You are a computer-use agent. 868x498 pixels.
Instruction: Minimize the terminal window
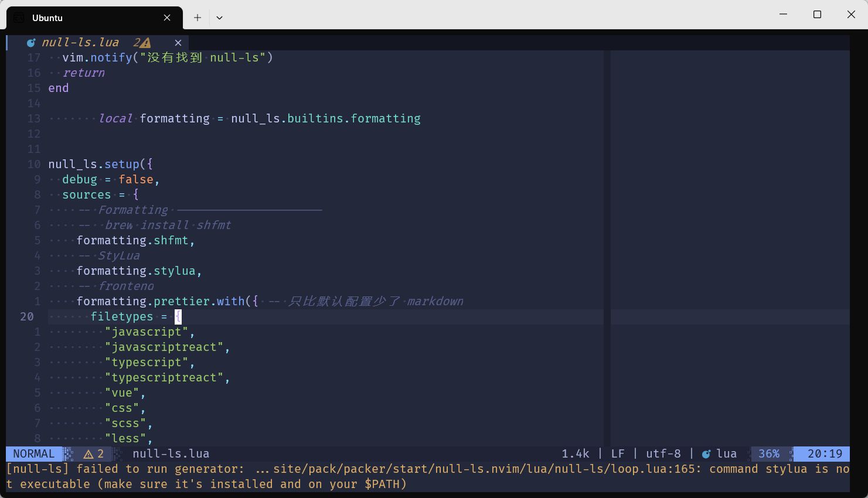pyautogui.click(x=783, y=14)
